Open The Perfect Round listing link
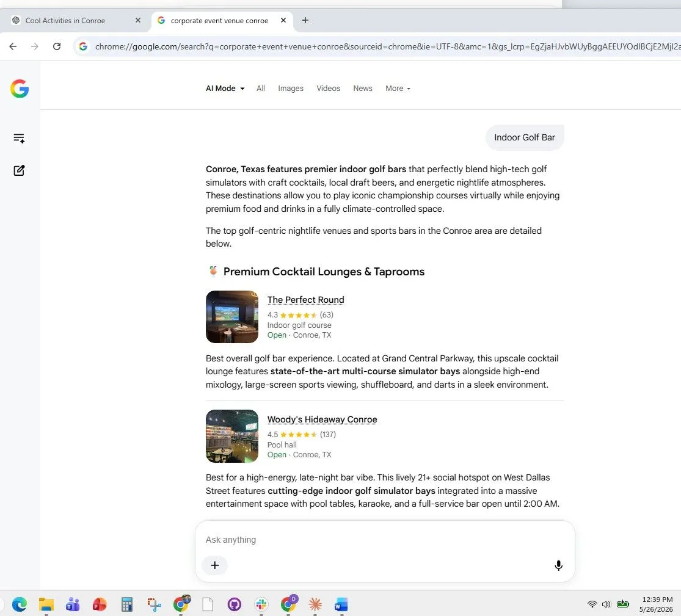Viewport: 681px width, 616px height. [x=306, y=300]
